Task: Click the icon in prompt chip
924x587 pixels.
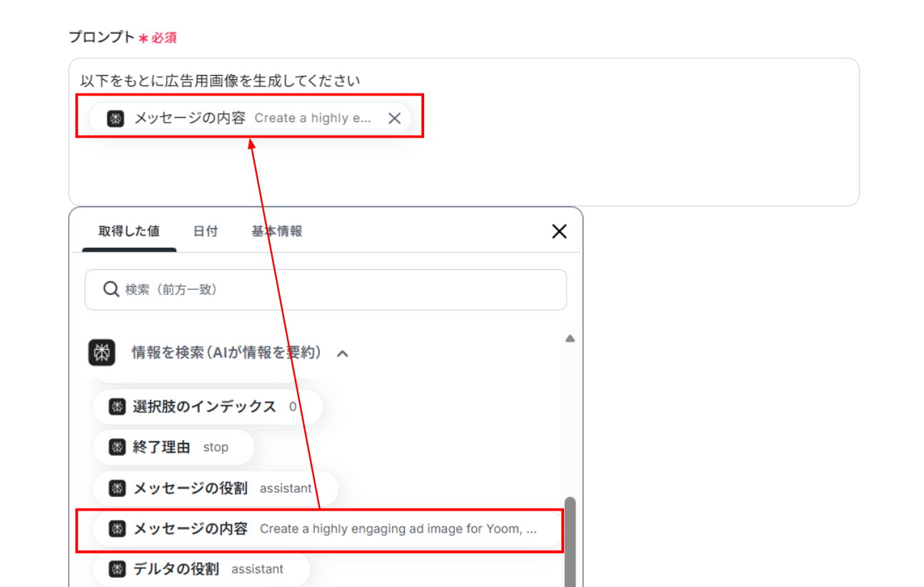Action: (x=116, y=119)
